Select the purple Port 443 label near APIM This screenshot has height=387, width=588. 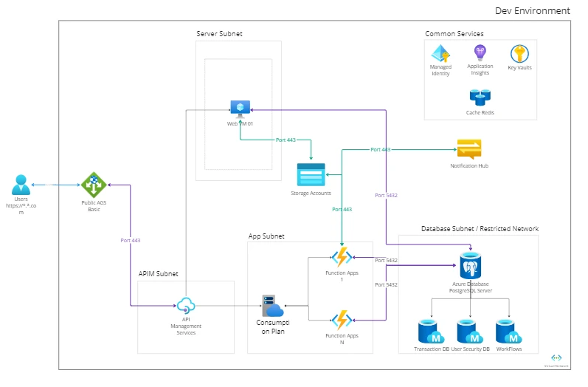tap(130, 240)
